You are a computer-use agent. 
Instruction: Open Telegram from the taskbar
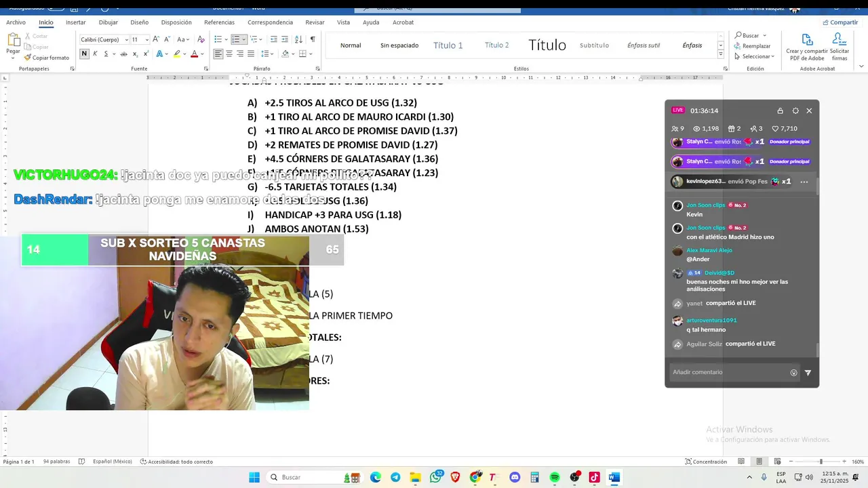[x=395, y=477]
